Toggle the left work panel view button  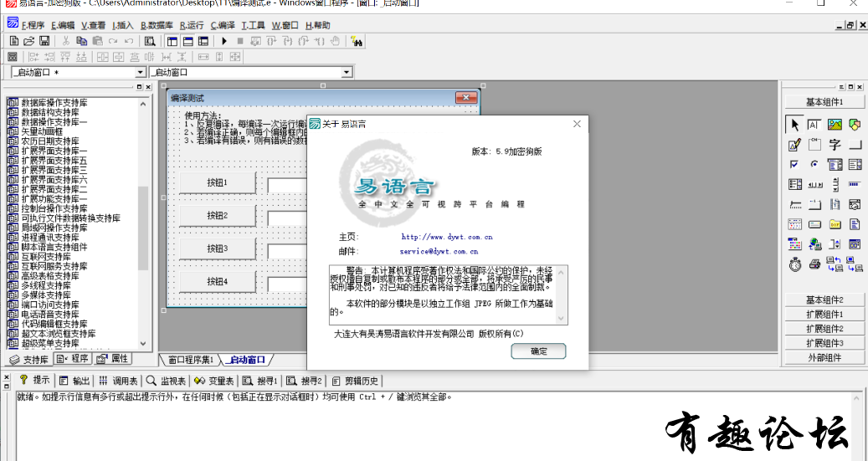(172, 41)
